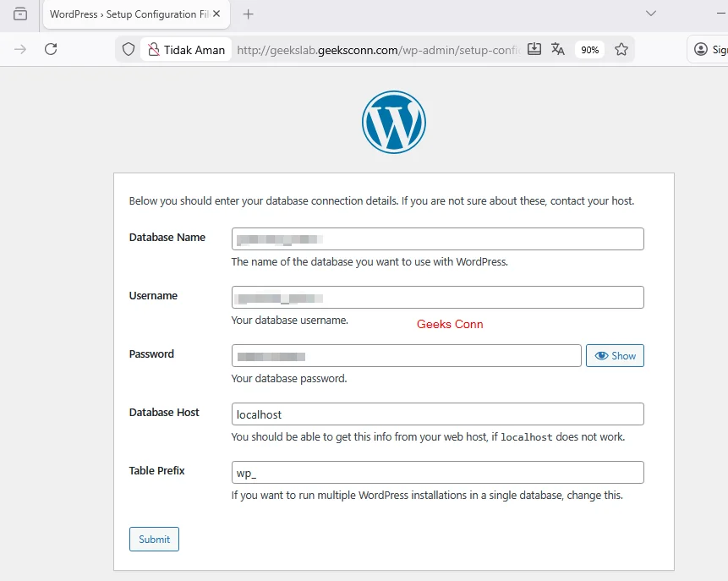Reload the current page
728x581 pixels.
coord(51,49)
